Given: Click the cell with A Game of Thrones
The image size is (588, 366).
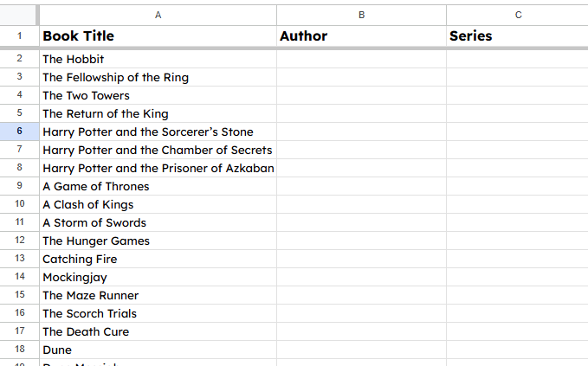Looking at the screenshot, I should (x=158, y=186).
